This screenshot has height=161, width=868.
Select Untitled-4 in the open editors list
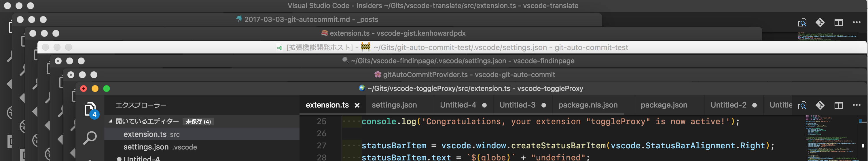(x=202, y=158)
